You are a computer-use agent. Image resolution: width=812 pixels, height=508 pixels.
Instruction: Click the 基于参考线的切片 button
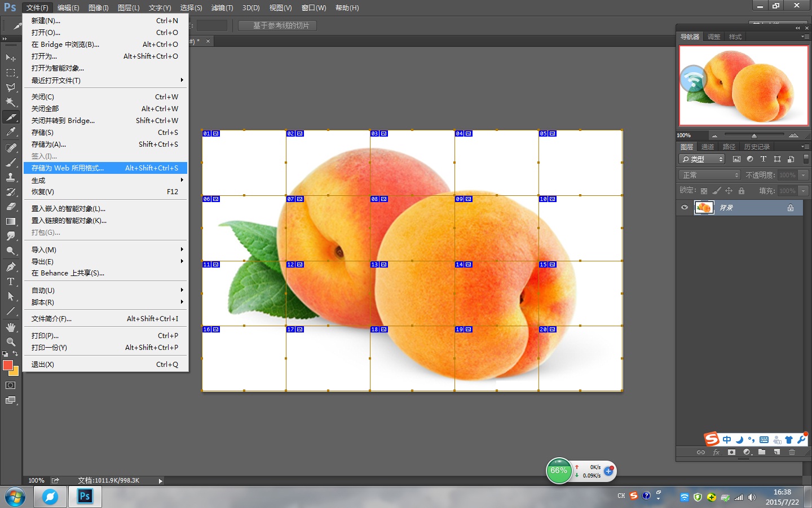coord(277,25)
